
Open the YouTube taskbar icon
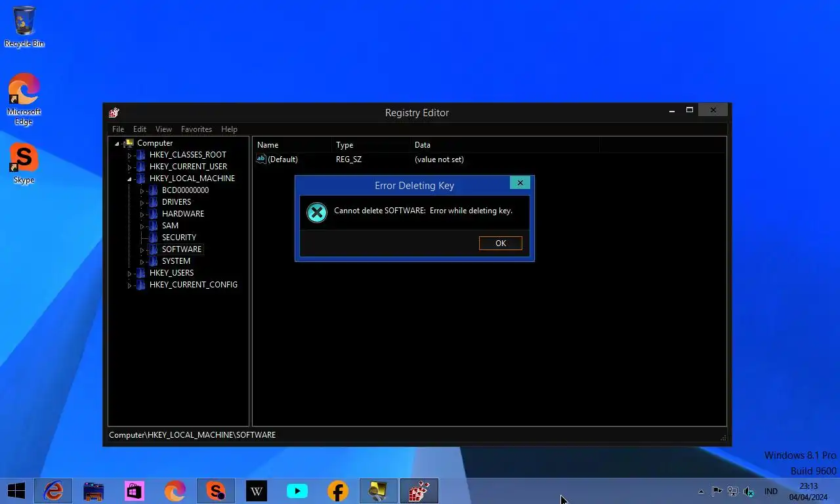[297, 491]
